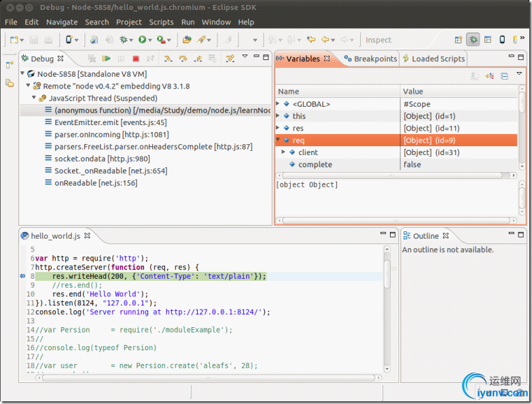Toggle Use Step Filters icon
This screenshot has width=532, height=404.
click(230, 58)
